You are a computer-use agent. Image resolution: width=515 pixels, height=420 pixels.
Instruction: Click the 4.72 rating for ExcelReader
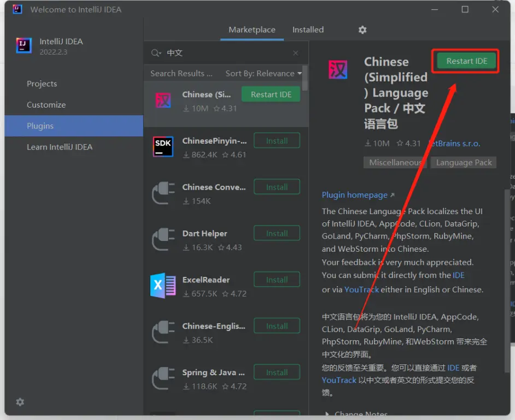234,294
